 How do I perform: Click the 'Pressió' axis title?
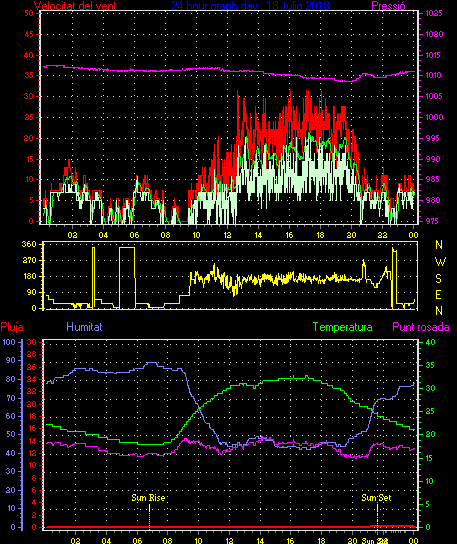(388, 6)
